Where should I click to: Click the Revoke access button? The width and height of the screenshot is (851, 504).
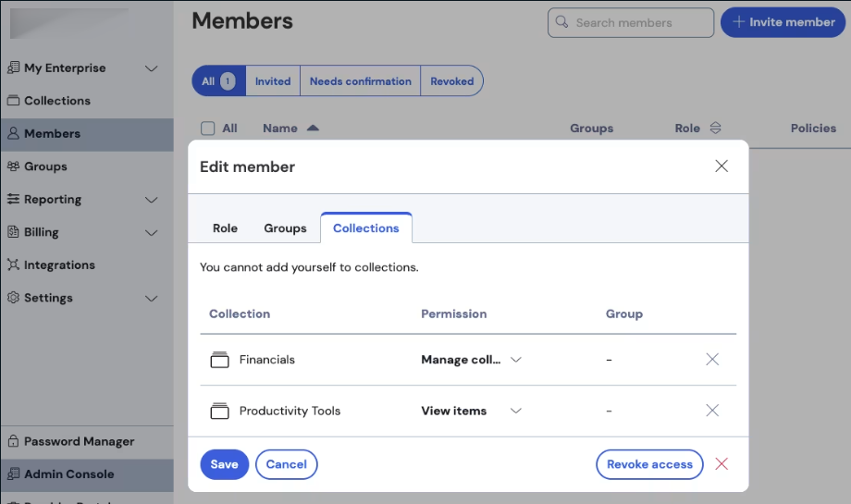pos(649,464)
